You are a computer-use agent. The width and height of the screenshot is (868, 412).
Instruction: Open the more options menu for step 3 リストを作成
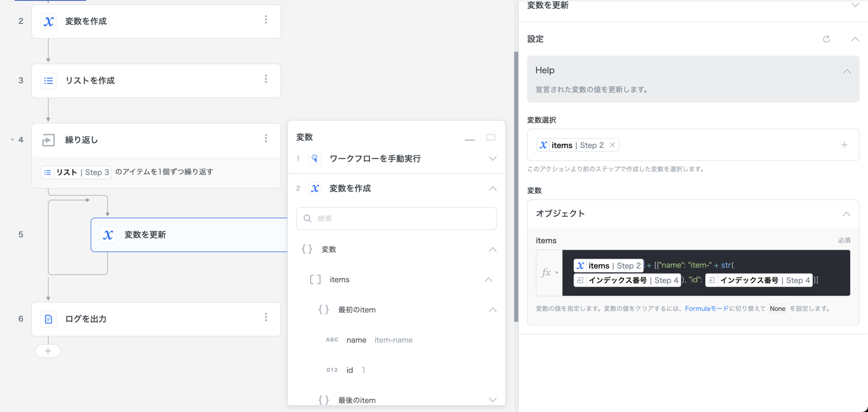point(266,79)
